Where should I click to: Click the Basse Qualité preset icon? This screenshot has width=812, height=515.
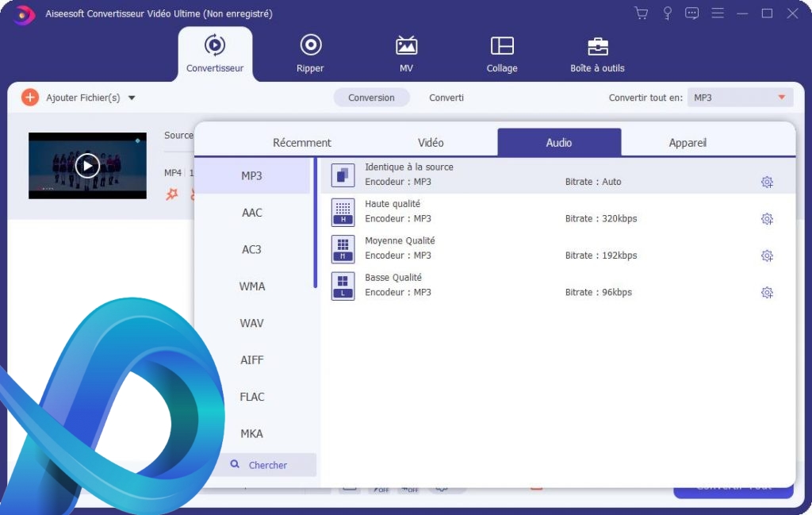[x=343, y=286]
